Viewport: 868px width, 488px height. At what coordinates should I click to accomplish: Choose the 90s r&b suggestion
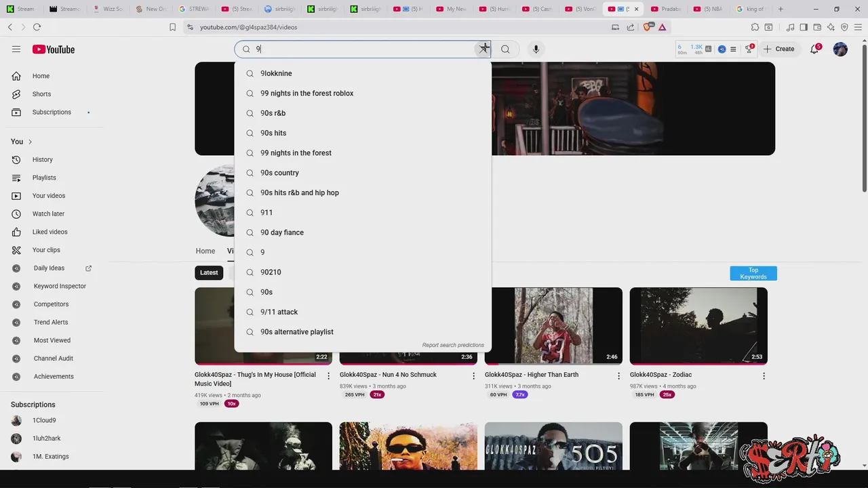(x=363, y=113)
